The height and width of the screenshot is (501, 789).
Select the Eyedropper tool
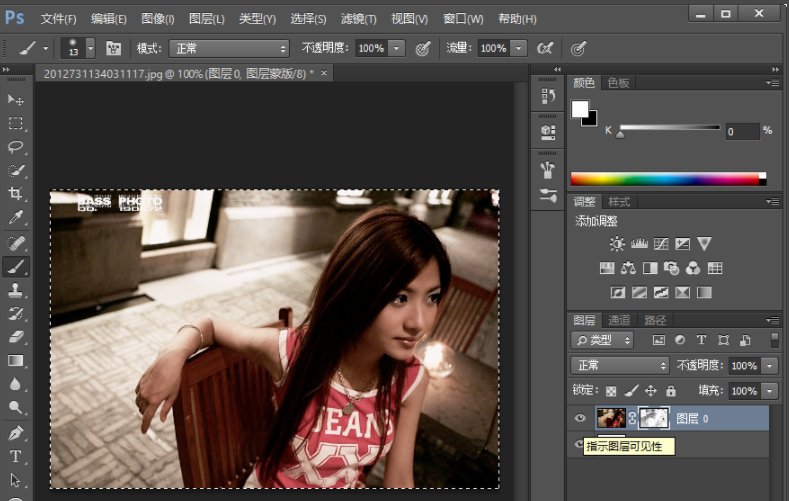tap(16, 217)
